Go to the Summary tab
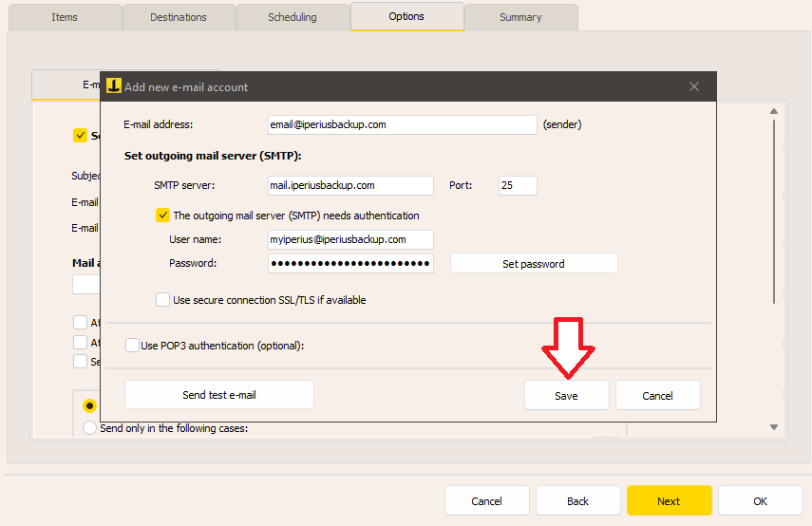 coord(521,17)
